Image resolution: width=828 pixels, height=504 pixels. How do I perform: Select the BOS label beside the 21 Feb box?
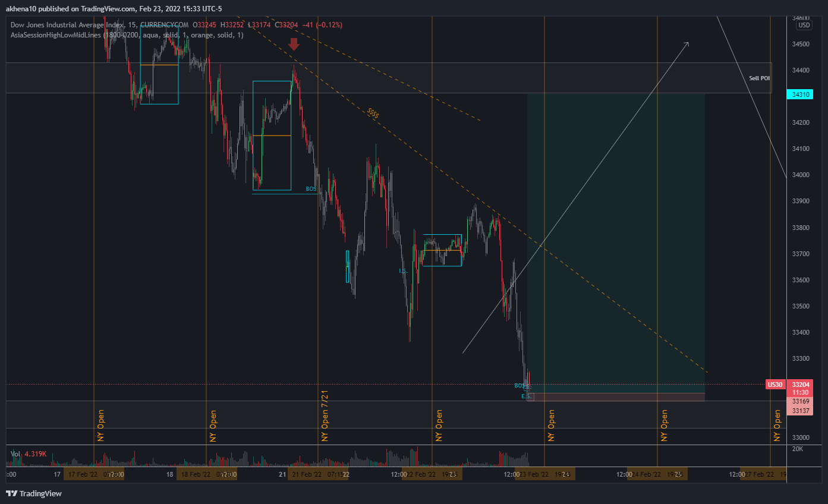311,189
